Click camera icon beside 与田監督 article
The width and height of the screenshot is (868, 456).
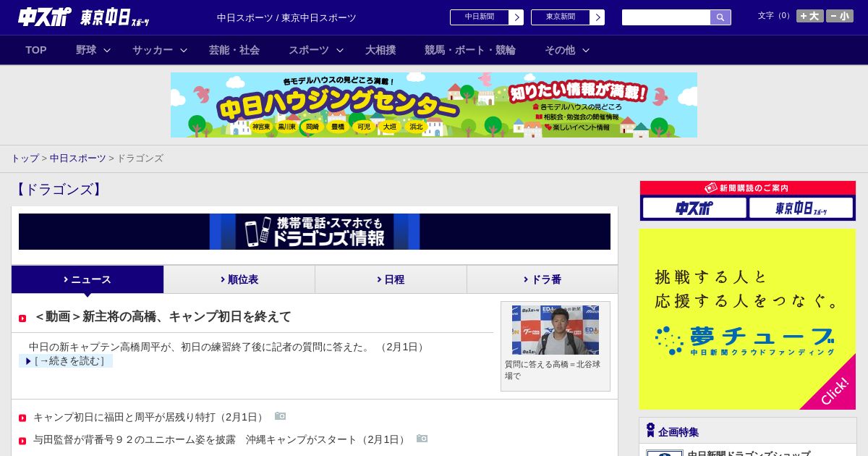tap(422, 439)
